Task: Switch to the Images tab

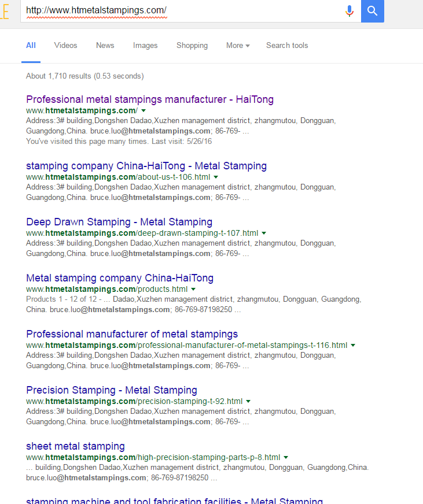Action: pos(145,45)
